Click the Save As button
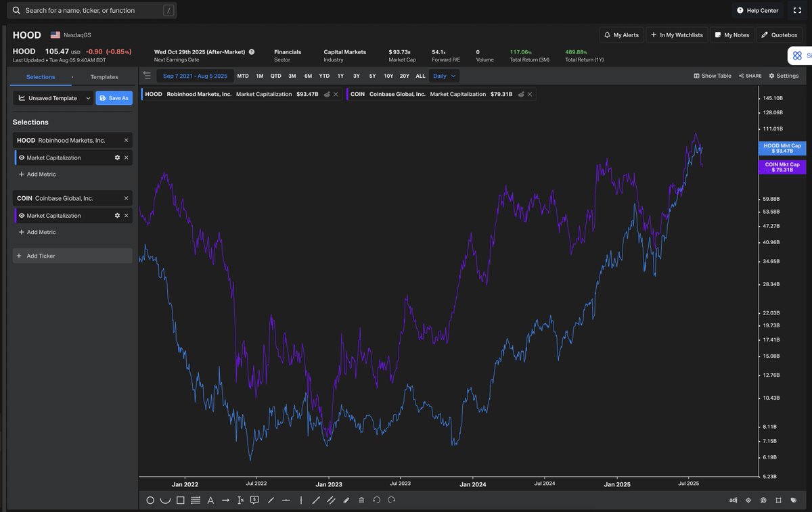Image resolution: width=812 pixels, height=512 pixels. (114, 98)
